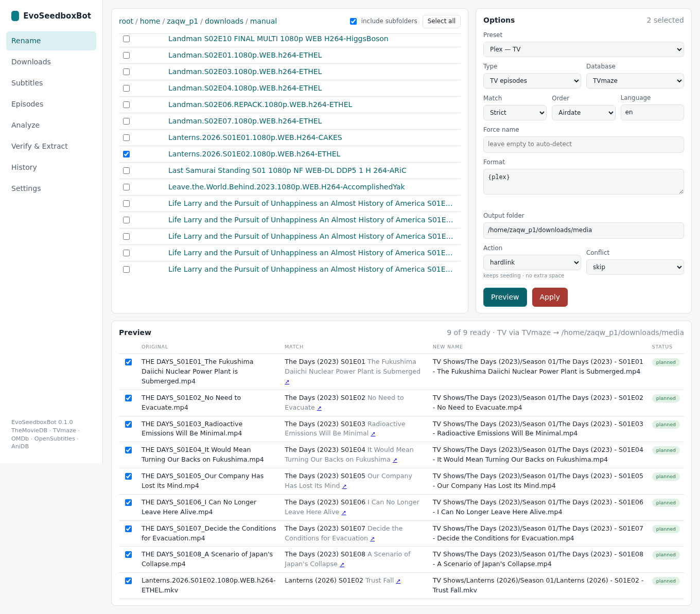Open external link for The Days S01E07 match
This screenshot has width=700, height=614.
pos(372,539)
